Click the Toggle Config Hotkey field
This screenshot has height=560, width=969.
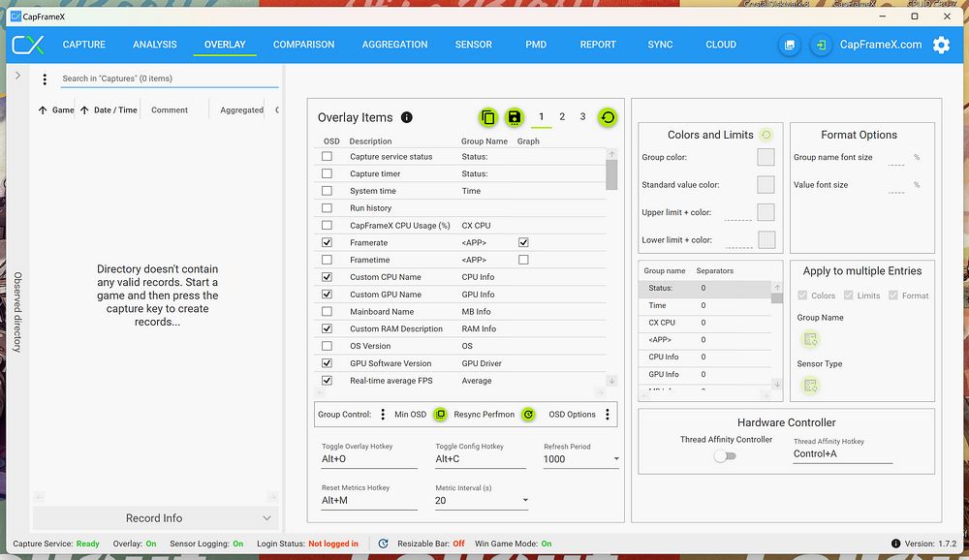[x=481, y=458]
